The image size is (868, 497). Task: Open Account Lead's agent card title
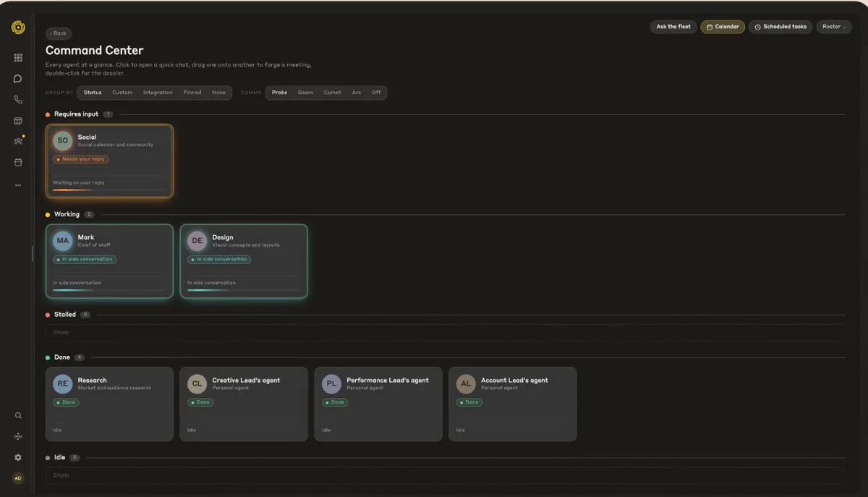[515, 380]
